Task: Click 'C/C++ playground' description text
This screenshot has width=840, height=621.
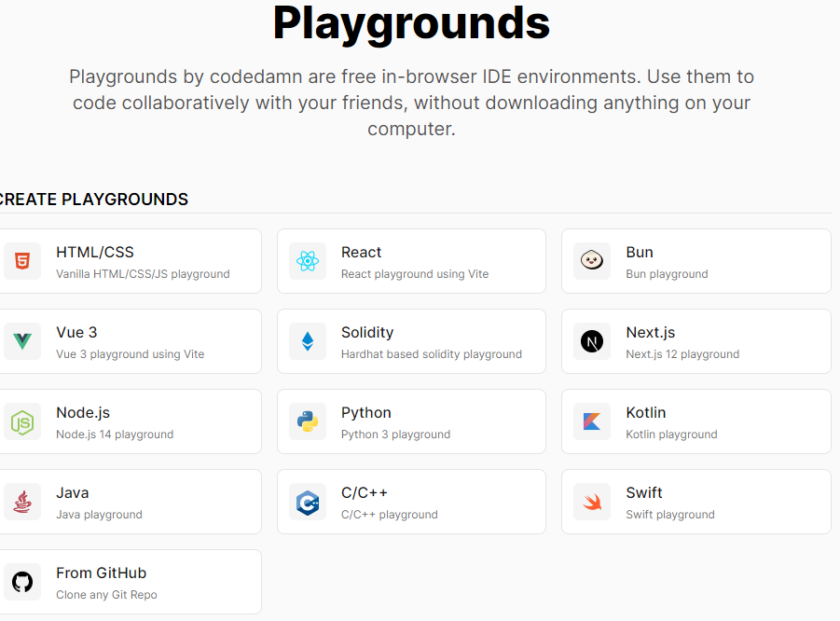Action: click(x=390, y=515)
